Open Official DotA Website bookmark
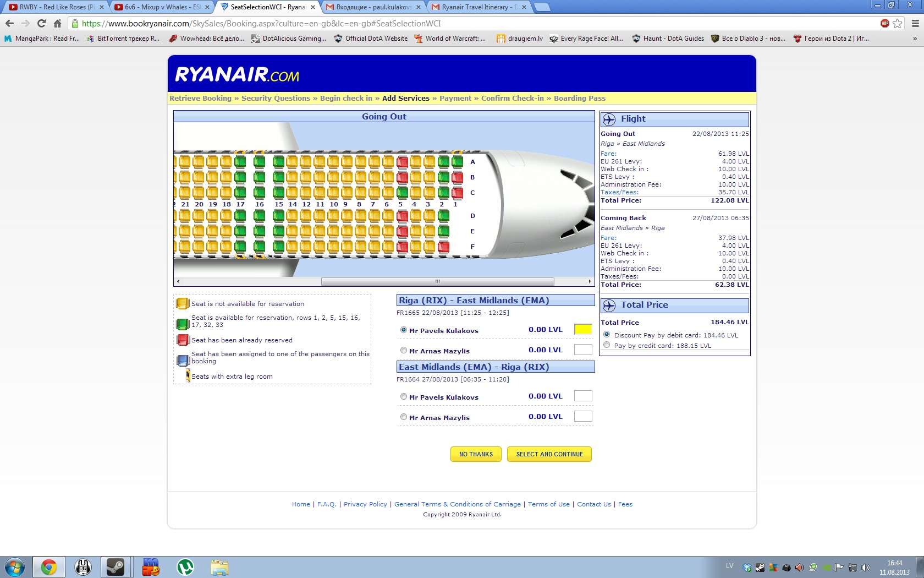This screenshot has width=924, height=578. tap(371, 39)
